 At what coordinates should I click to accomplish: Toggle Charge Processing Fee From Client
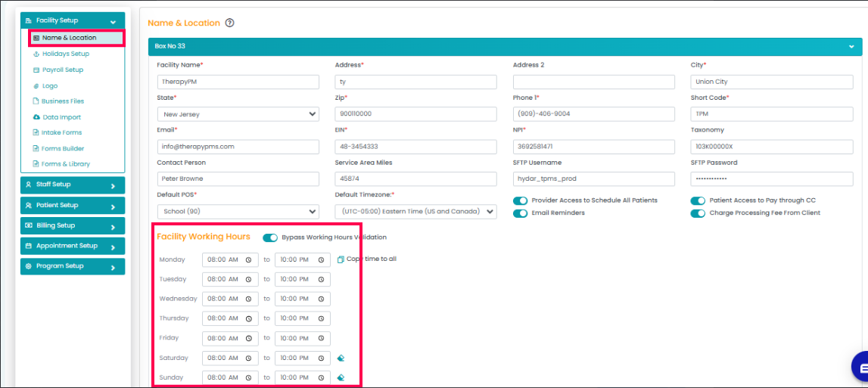coord(698,213)
